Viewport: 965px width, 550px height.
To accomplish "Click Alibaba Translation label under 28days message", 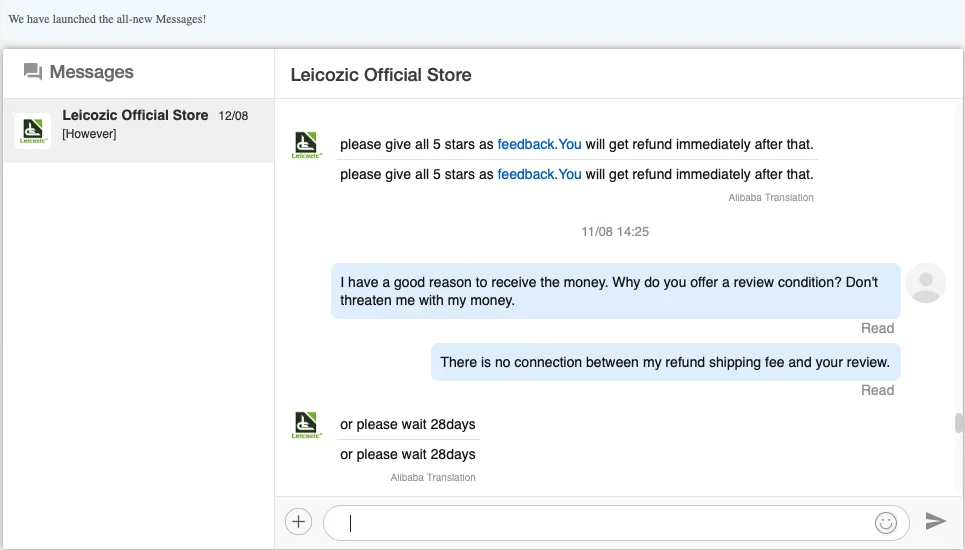I will [433, 477].
